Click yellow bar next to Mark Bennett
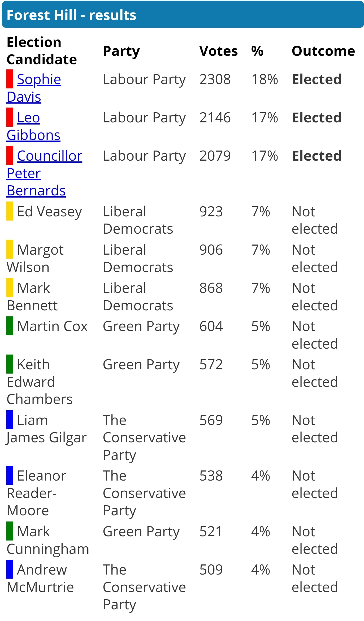Image resolution: width=364 pixels, height=621 pixels. pyautogui.click(x=10, y=288)
